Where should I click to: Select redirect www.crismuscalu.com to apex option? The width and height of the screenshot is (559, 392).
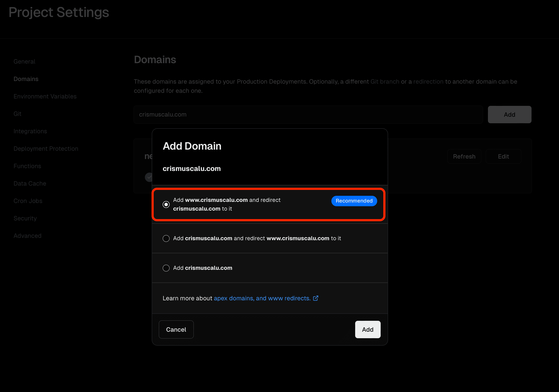[x=166, y=238]
